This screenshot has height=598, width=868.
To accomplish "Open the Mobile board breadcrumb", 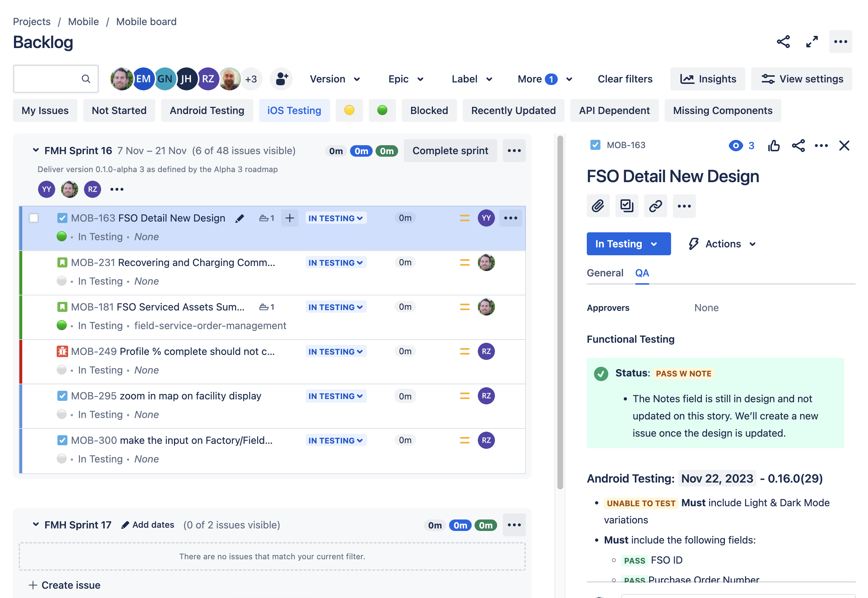I will tap(146, 22).
